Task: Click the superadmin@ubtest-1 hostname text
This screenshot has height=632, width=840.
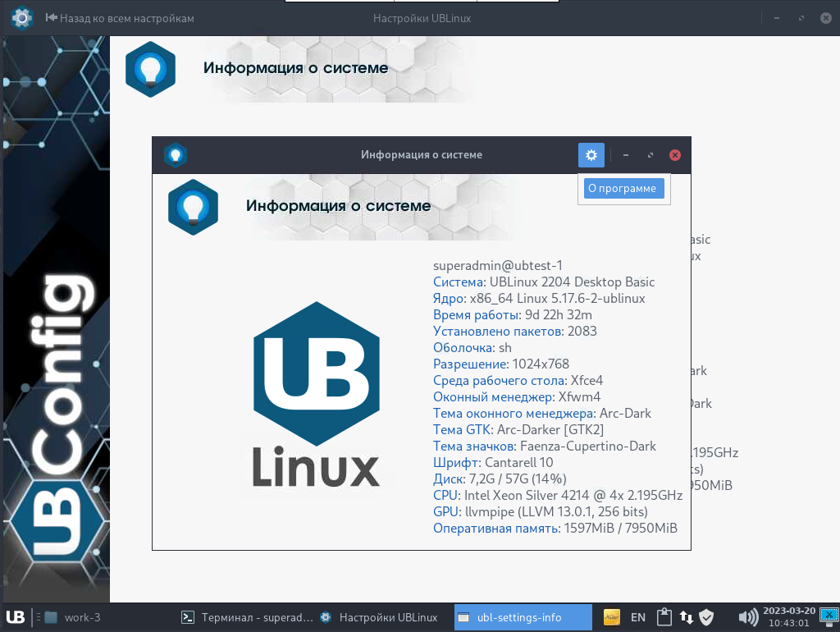Action: click(x=498, y=265)
